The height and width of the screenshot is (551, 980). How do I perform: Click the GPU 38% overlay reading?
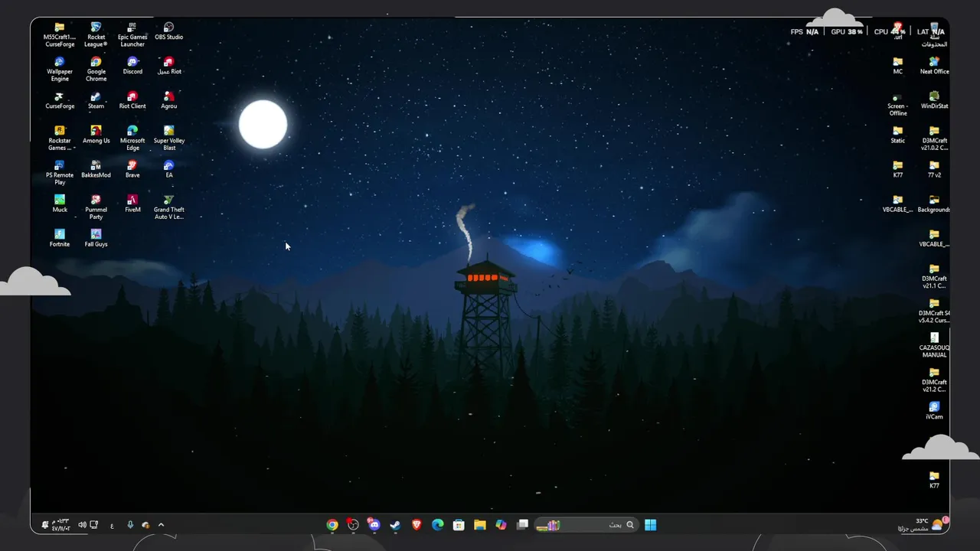[847, 32]
